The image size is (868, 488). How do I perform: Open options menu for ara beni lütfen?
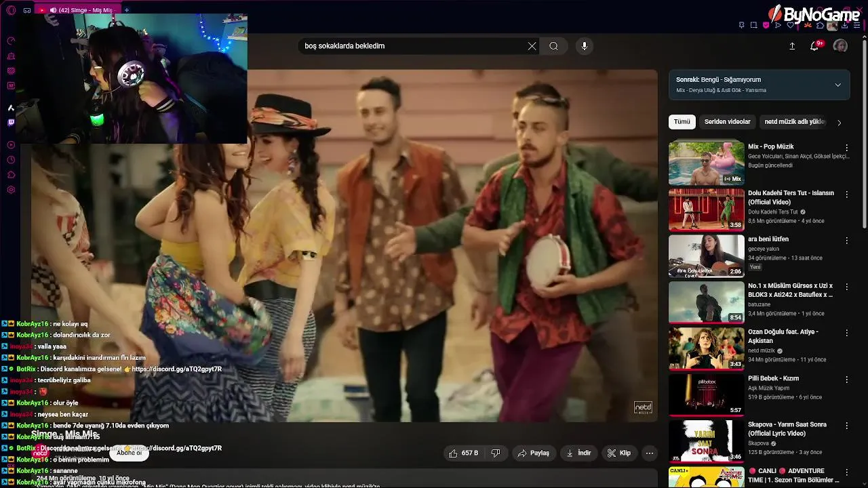pos(847,240)
